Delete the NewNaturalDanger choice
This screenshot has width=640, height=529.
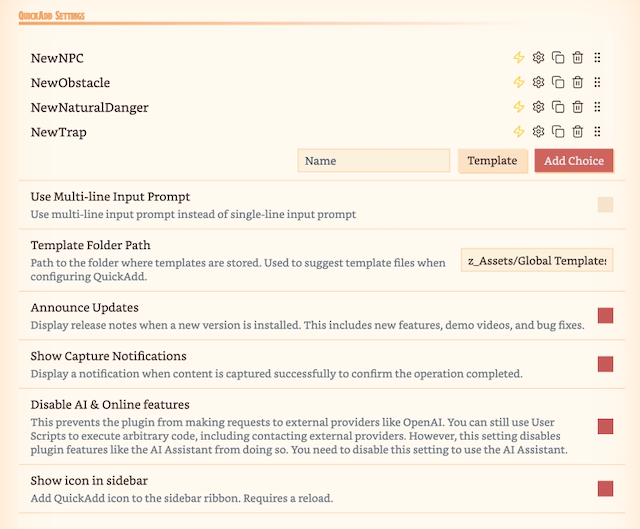click(578, 107)
